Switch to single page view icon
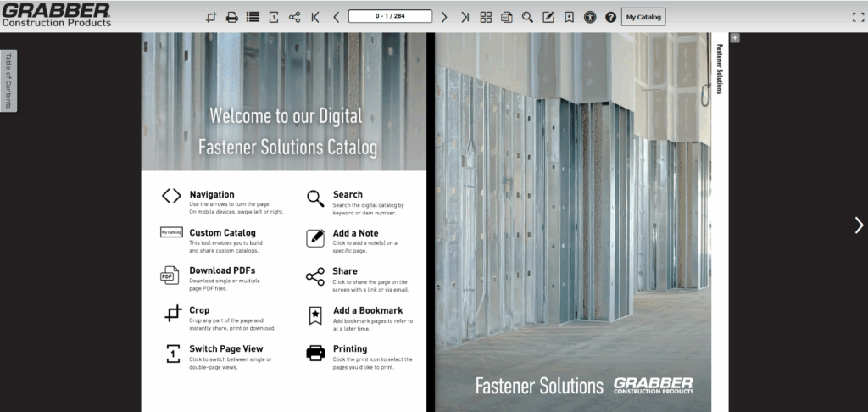This screenshot has height=412, width=868. [x=274, y=17]
